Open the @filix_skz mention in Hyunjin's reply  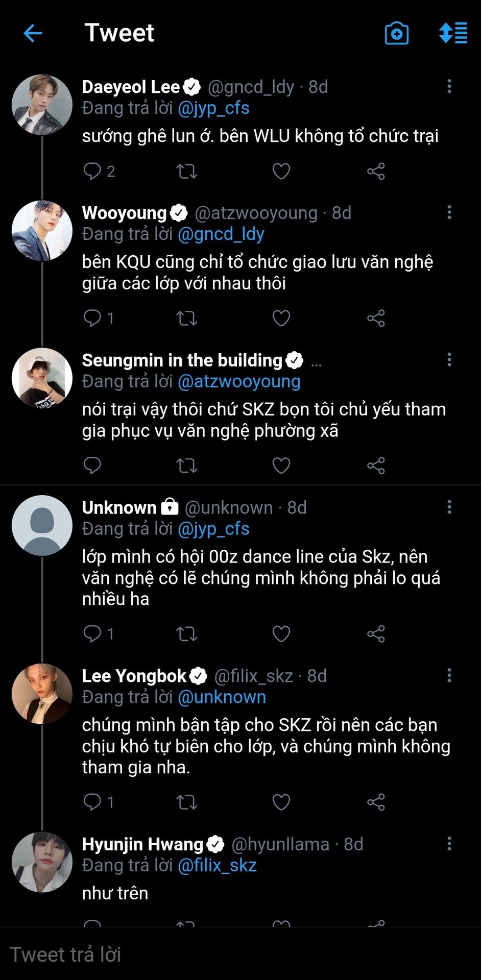pos(217,866)
